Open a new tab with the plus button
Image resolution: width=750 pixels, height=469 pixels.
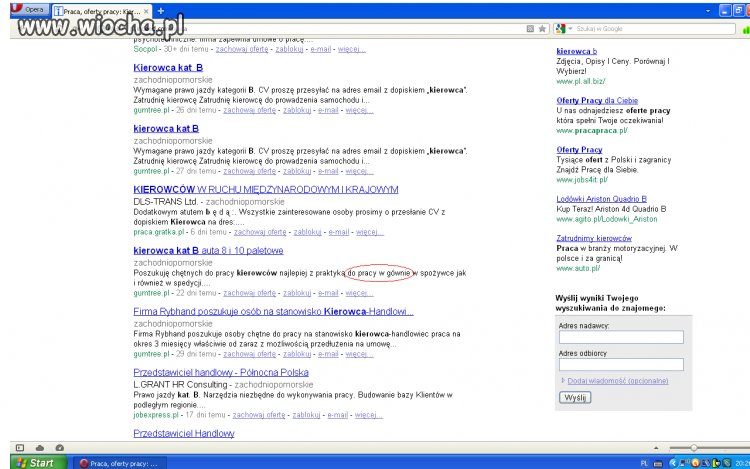(161, 11)
